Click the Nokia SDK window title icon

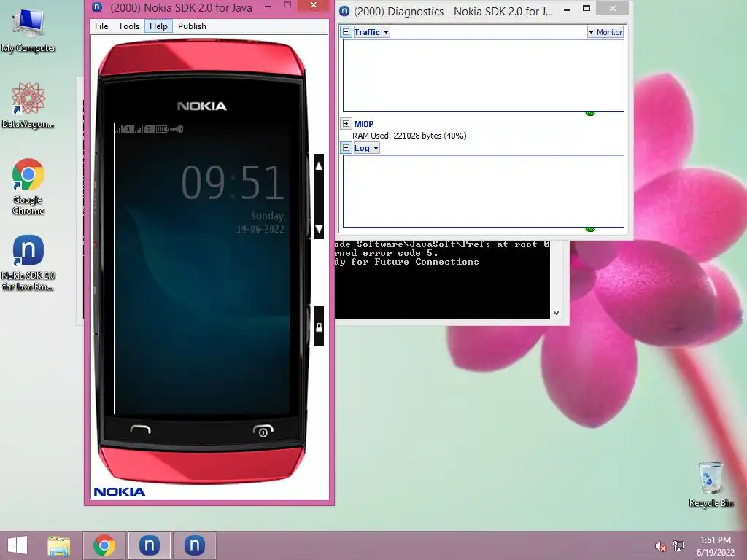click(x=97, y=7)
